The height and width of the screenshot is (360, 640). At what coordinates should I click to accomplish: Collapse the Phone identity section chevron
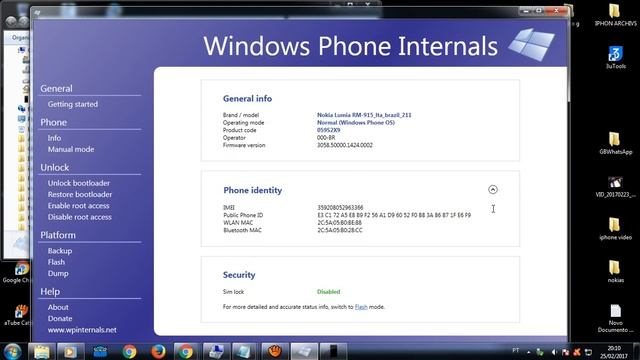pos(493,189)
